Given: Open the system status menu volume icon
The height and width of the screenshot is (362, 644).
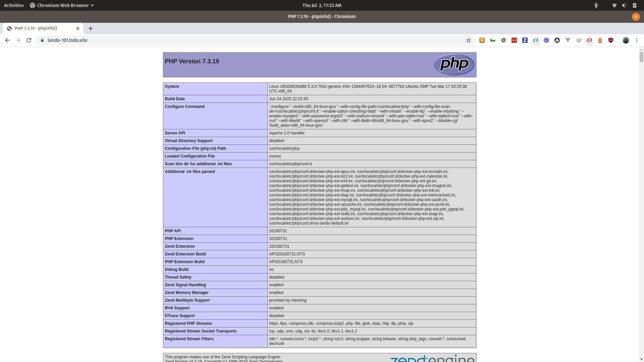Looking at the screenshot, I should coord(624,5).
